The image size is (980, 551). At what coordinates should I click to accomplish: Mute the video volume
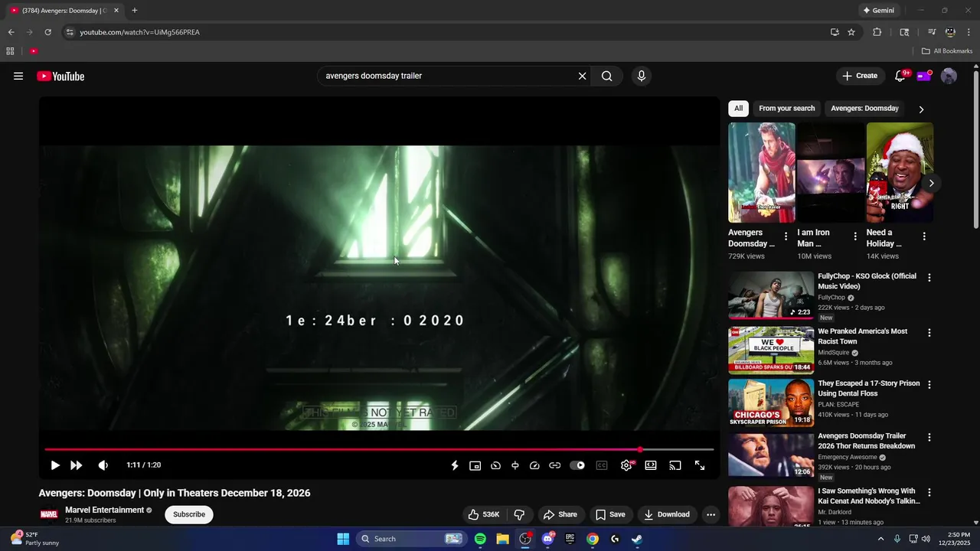103,465
